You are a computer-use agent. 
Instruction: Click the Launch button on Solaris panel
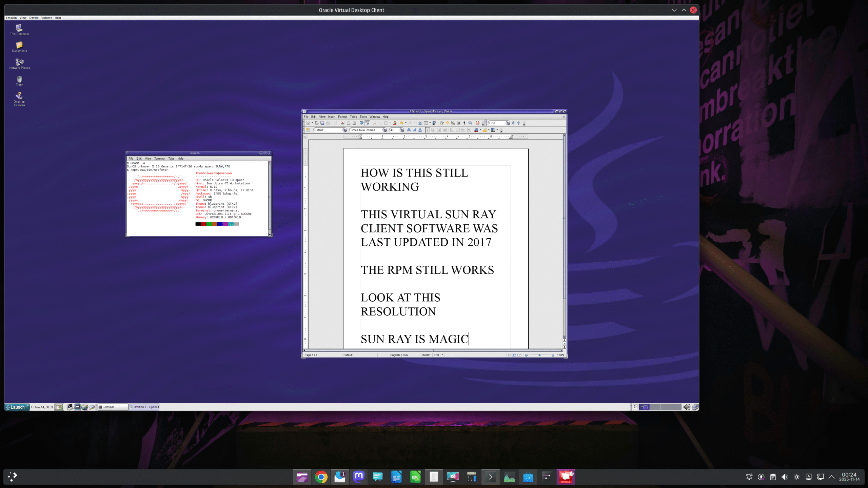[17, 407]
